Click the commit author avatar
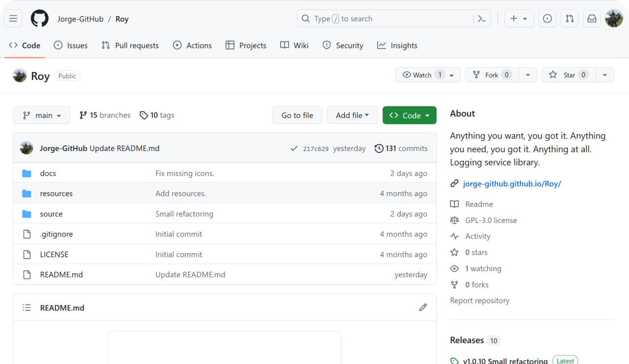The image size is (629, 364). pyautogui.click(x=26, y=148)
